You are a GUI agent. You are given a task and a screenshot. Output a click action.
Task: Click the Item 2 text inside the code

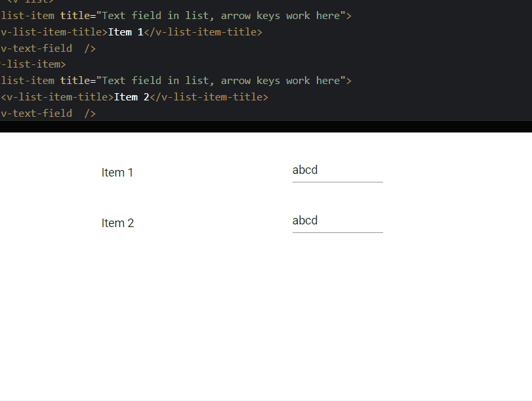tap(129, 96)
